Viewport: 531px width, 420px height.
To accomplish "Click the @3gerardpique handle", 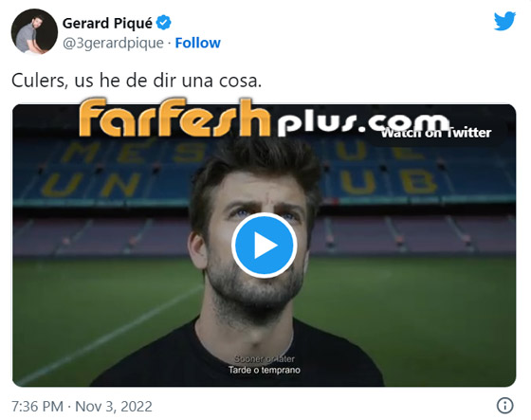I will pyautogui.click(x=113, y=44).
